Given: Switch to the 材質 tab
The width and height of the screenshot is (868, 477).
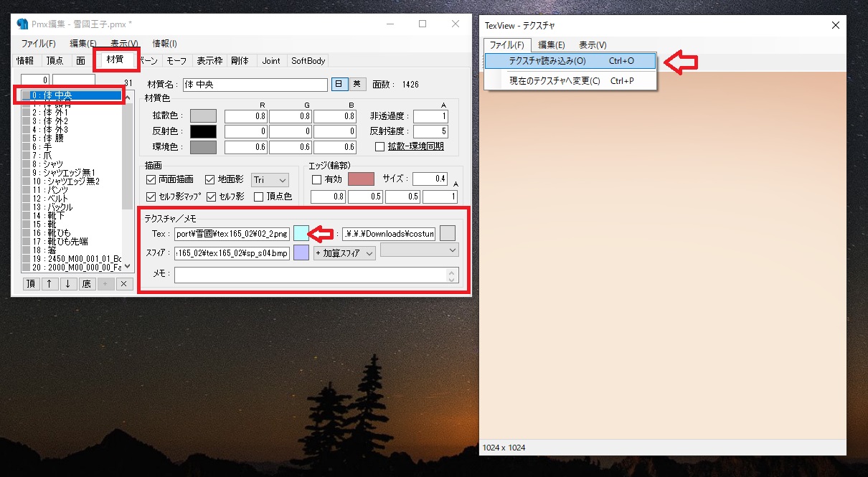Looking at the screenshot, I should click(x=115, y=59).
